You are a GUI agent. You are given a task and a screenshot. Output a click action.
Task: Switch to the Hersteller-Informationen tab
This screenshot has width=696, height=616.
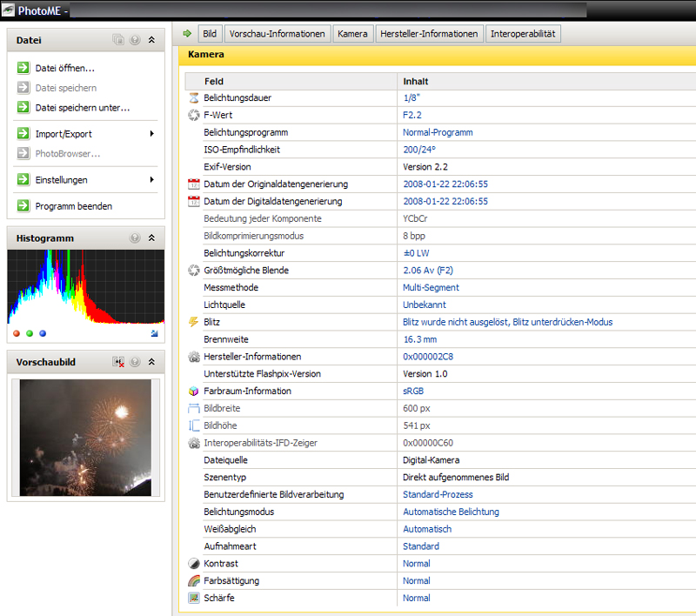click(429, 34)
